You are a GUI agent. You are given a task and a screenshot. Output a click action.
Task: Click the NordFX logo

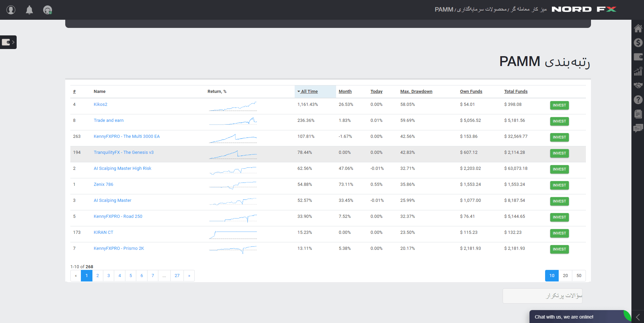[584, 9]
